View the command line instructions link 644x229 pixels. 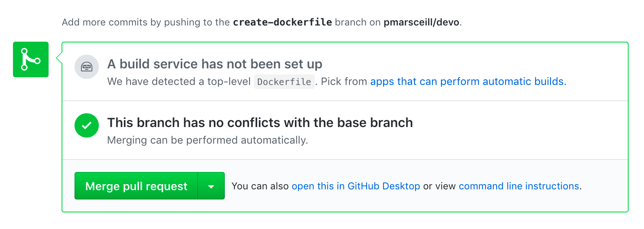pos(519,186)
